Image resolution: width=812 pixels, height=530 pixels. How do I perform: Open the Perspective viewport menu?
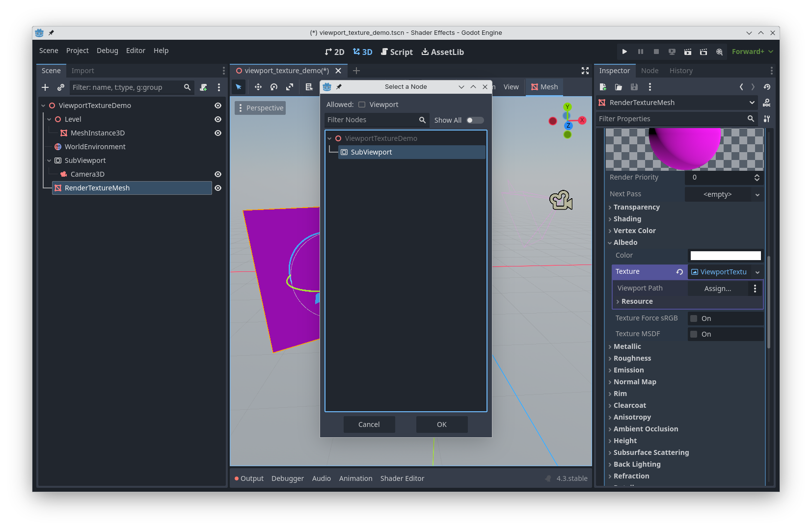260,108
